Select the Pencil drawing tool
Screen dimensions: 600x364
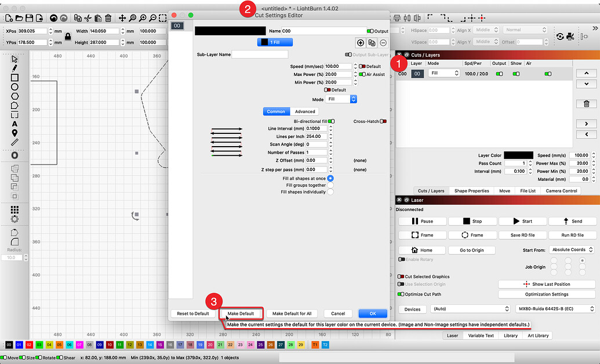[14, 69]
